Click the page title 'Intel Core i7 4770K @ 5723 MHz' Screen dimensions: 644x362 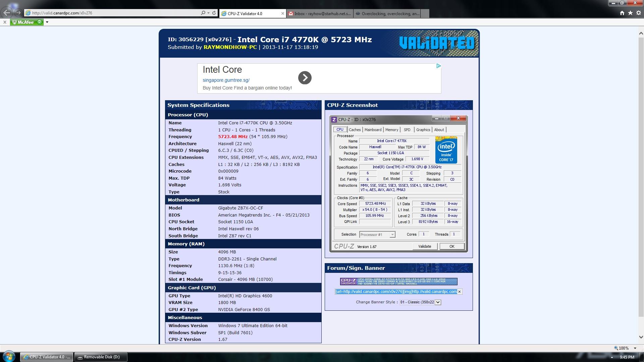[305, 40]
